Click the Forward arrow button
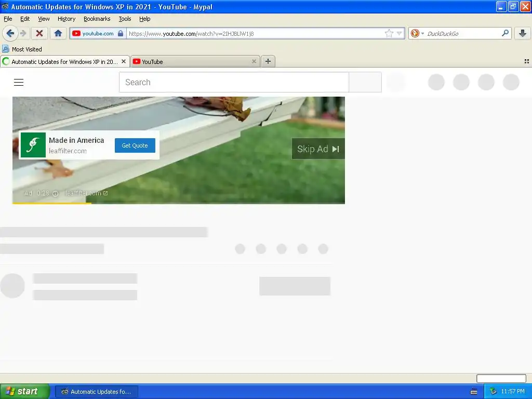 [x=23, y=33]
